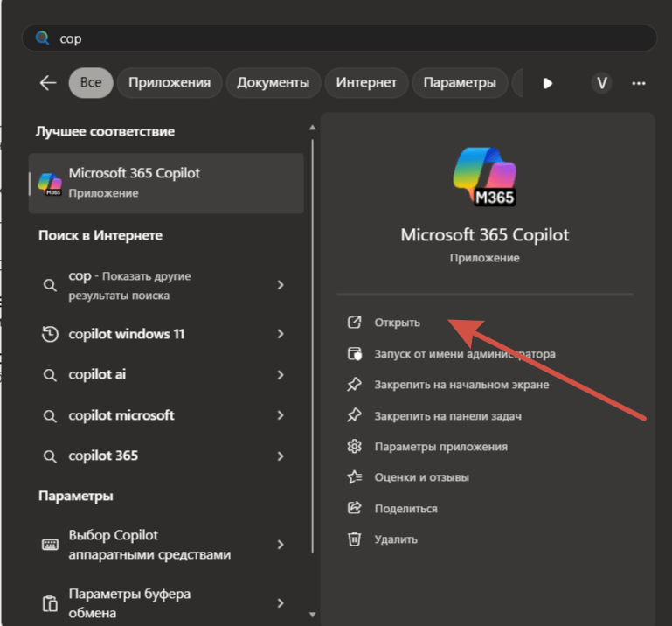Expand chevron for 'copilot microsoft'
The image size is (672, 626).
tap(281, 415)
